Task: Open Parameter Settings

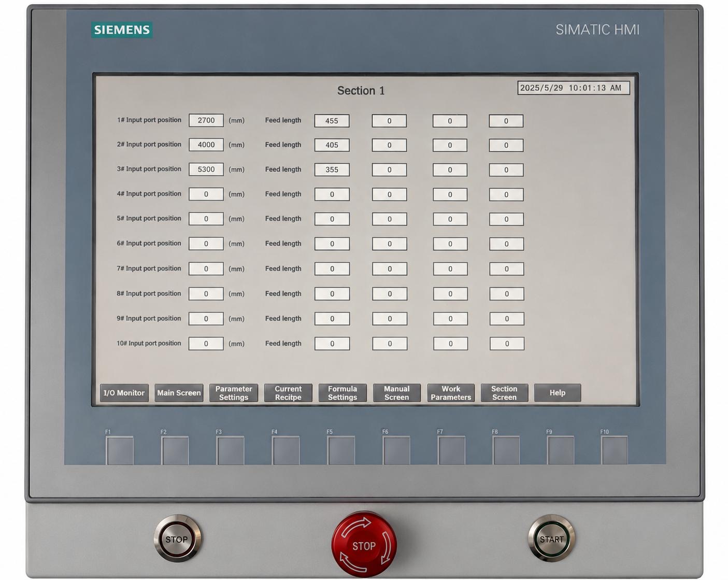Action: pos(234,393)
